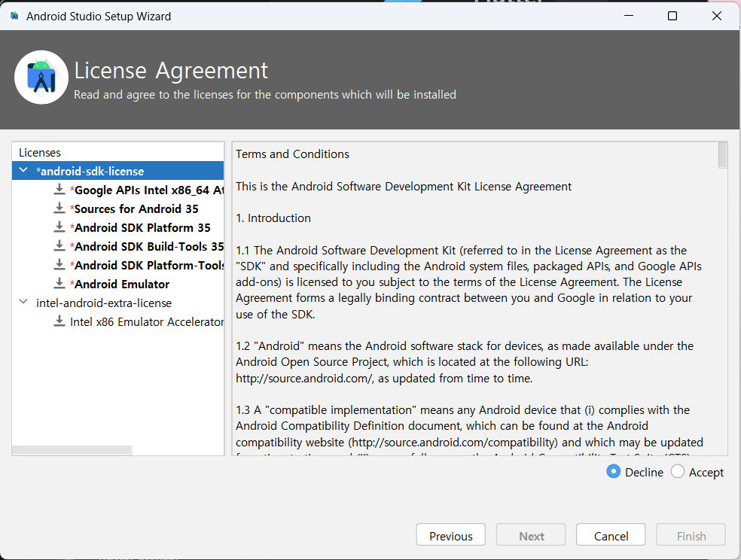The height and width of the screenshot is (560, 741).
Task: Click the Android Studio logo in header
Action: click(x=41, y=78)
